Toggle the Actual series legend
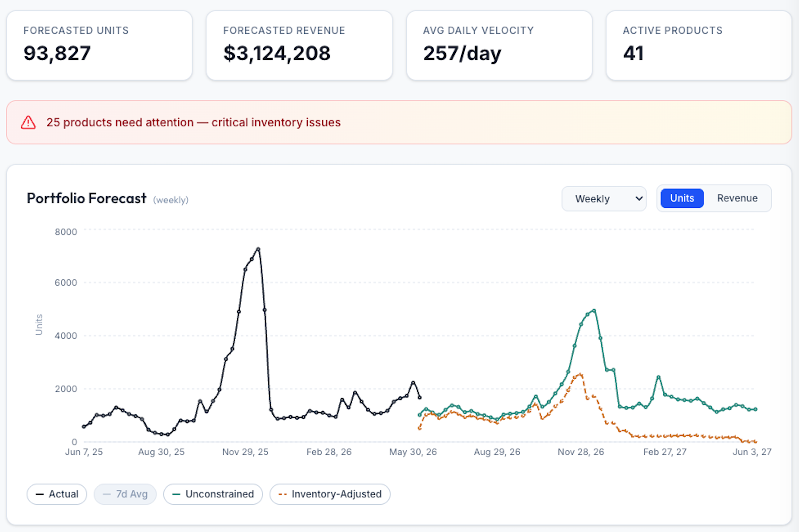This screenshot has height=532, width=799. point(57,494)
